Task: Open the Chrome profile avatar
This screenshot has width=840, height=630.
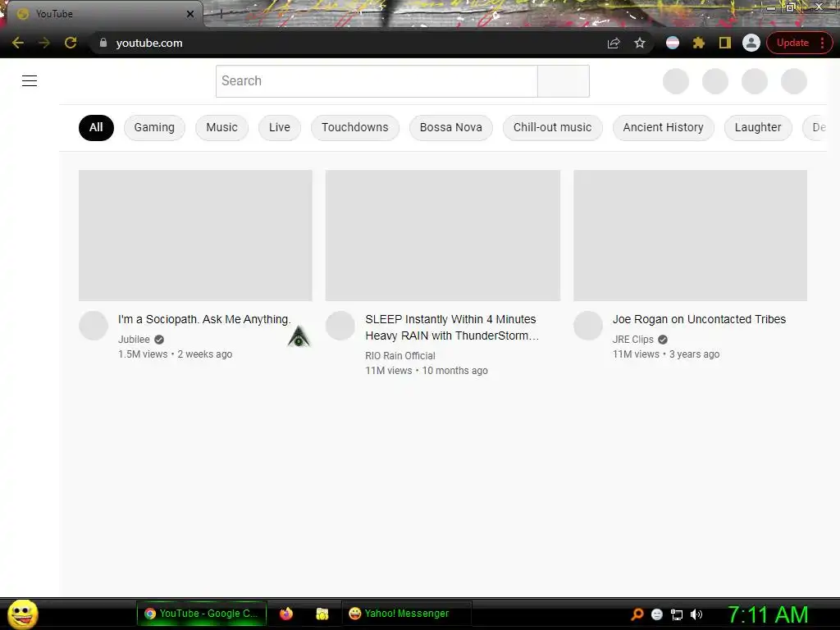Action: [751, 43]
